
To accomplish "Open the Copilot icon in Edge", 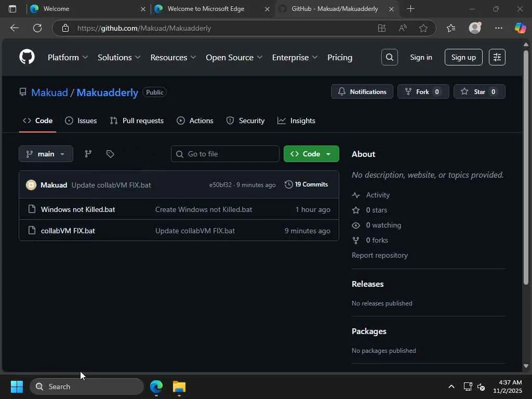I will coord(520,28).
